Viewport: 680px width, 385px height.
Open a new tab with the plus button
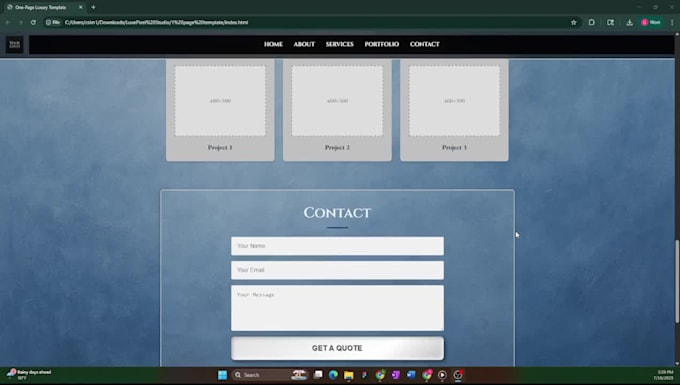pyautogui.click(x=93, y=7)
